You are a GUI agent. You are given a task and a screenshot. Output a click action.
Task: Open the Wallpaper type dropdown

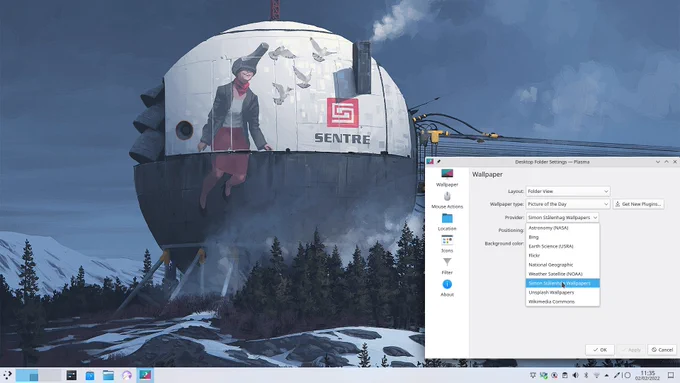pos(568,204)
